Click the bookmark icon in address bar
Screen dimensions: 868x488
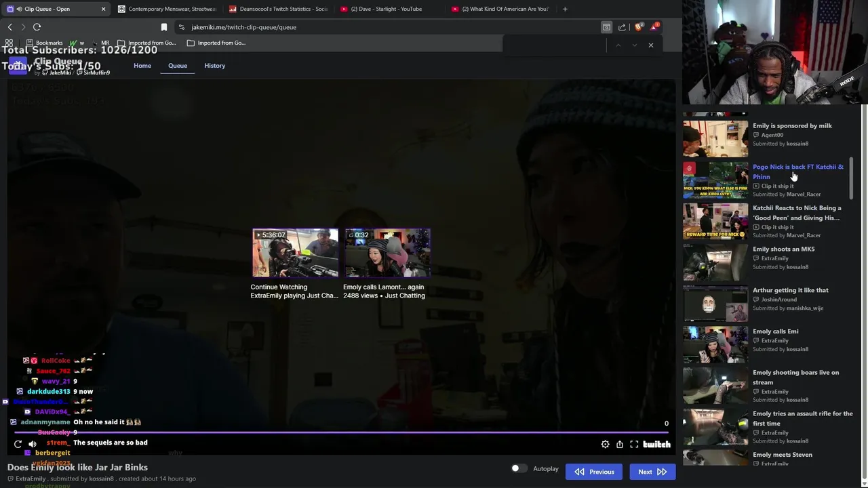coord(163,27)
